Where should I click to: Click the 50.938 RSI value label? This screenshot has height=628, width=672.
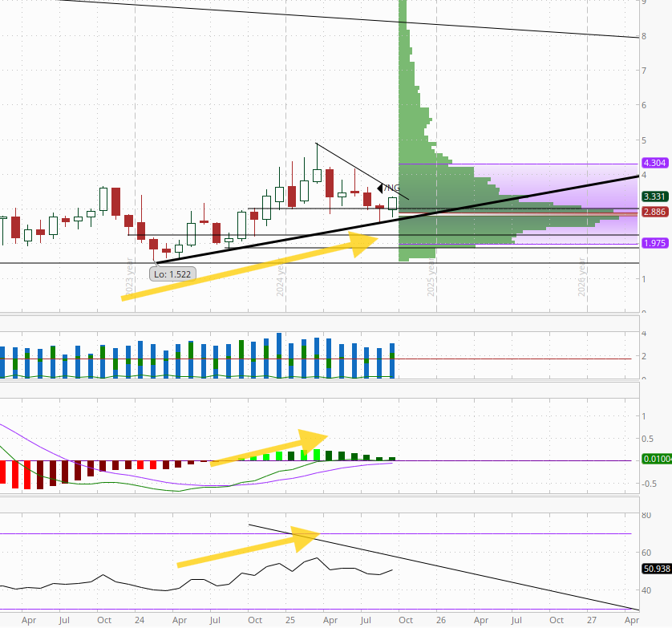coord(657,569)
